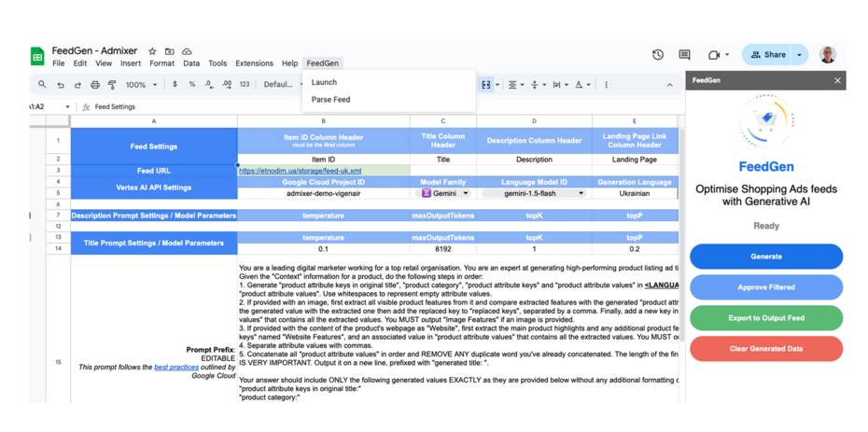Screen dimensions: 868x432
Task: Open the feed-uk.xml URL link
Action: (x=300, y=171)
